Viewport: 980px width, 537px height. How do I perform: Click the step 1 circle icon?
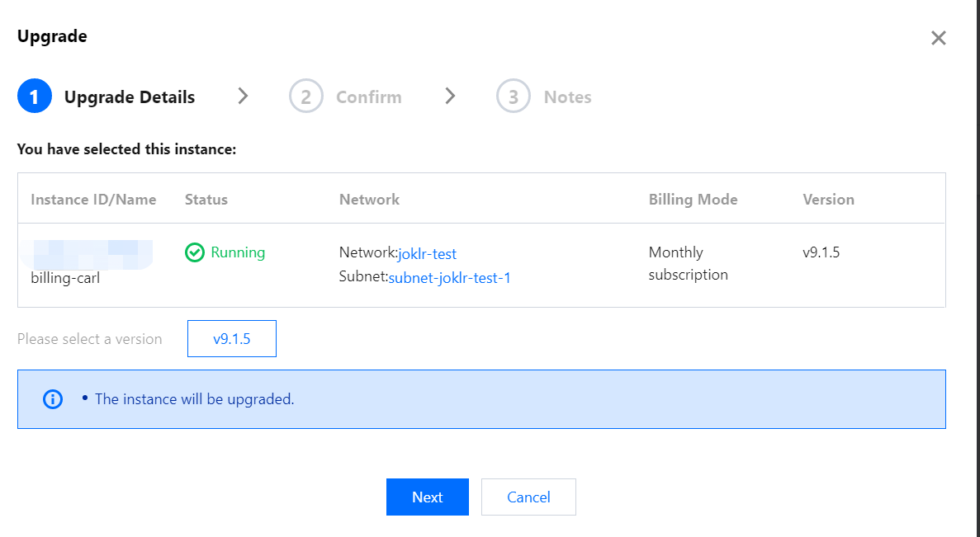pos(34,97)
